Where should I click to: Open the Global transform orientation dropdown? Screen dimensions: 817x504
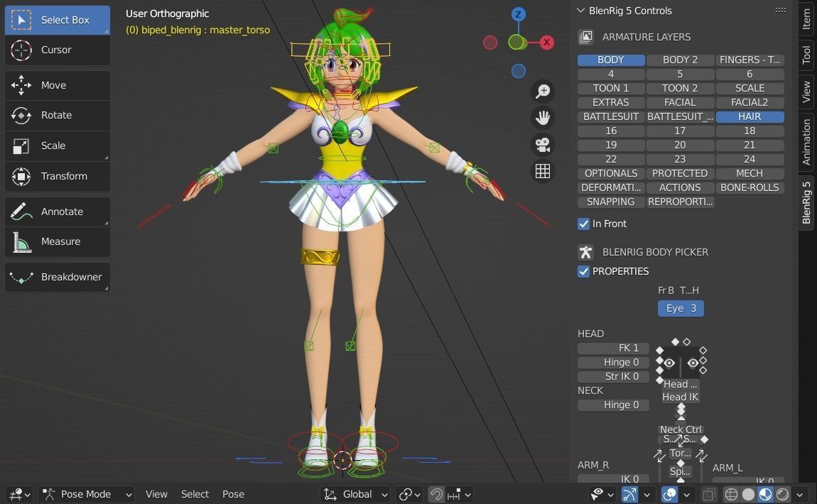(355, 494)
